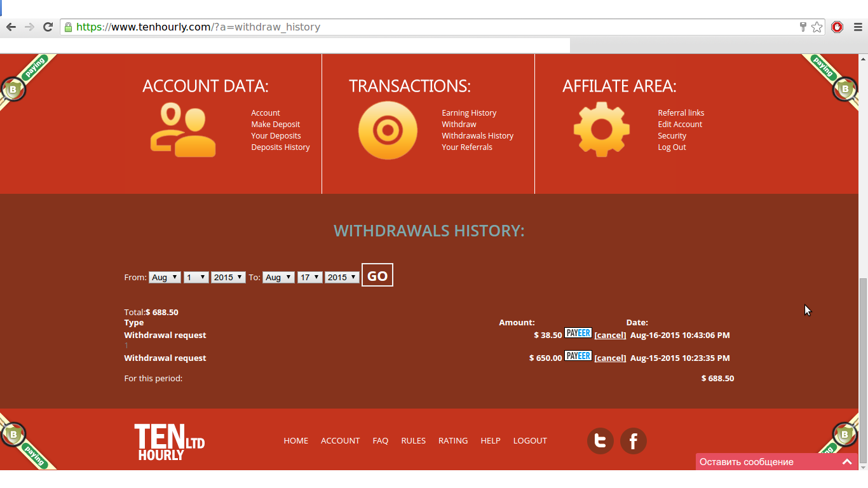The height and width of the screenshot is (488, 868).
Task: Expand the Оставить сообщение chat widget
Action: pyautogui.click(x=846, y=462)
